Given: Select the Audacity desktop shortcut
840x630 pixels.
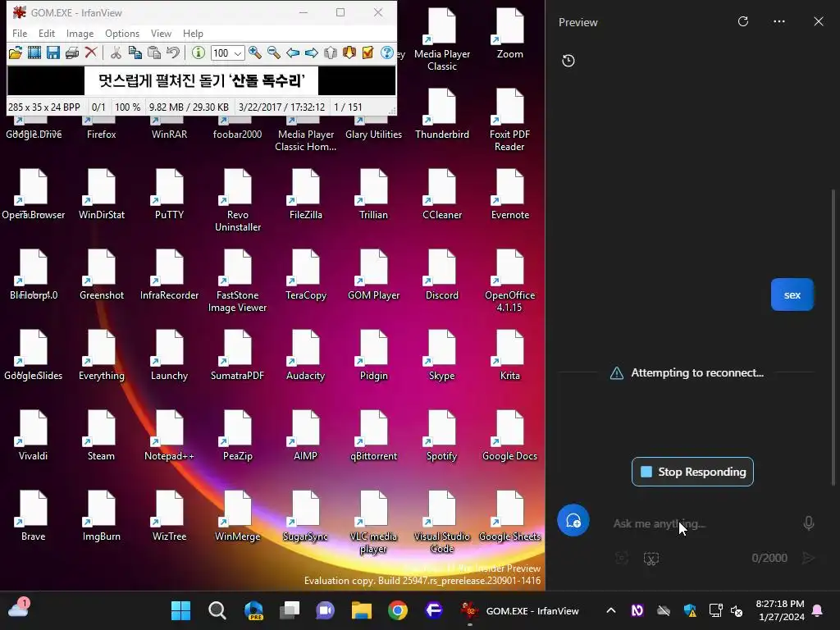Looking at the screenshot, I should pyautogui.click(x=305, y=354).
